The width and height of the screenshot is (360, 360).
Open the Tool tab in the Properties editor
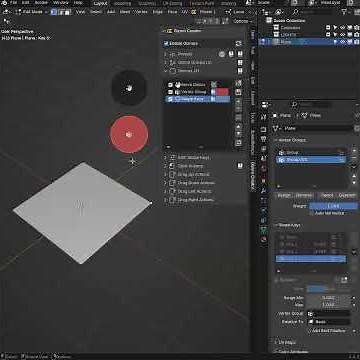[x=264, y=117]
